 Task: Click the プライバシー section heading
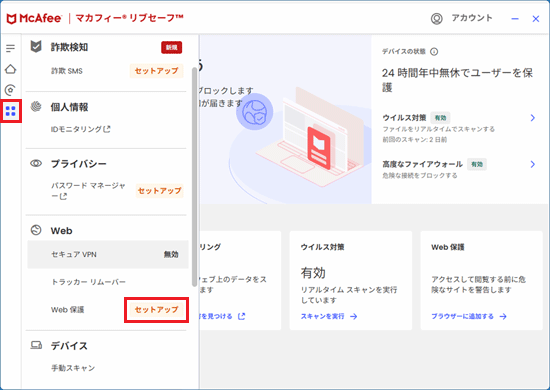coord(79,164)
